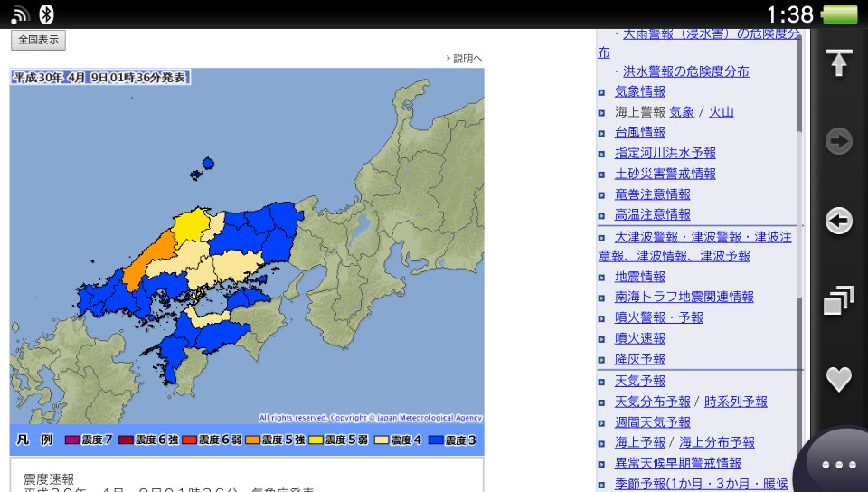Open the 洪水警報の危険度分布 link

[x=686, y=71]
